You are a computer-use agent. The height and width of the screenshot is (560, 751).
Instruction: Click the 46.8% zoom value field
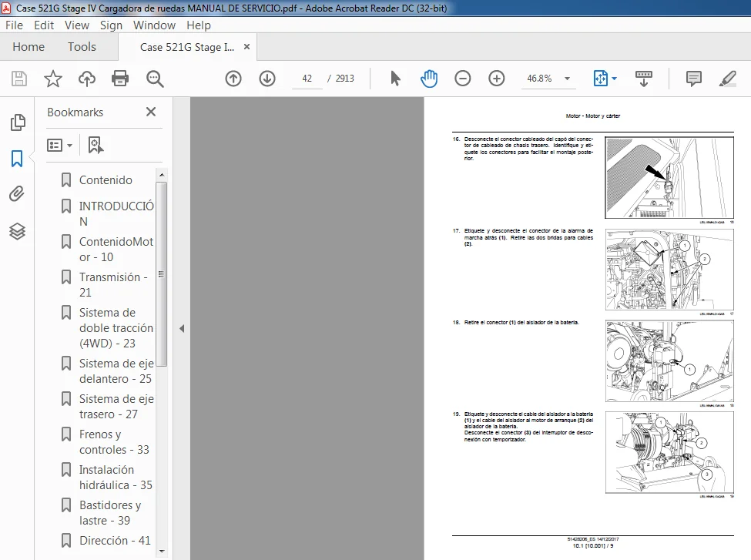[539, 79]
